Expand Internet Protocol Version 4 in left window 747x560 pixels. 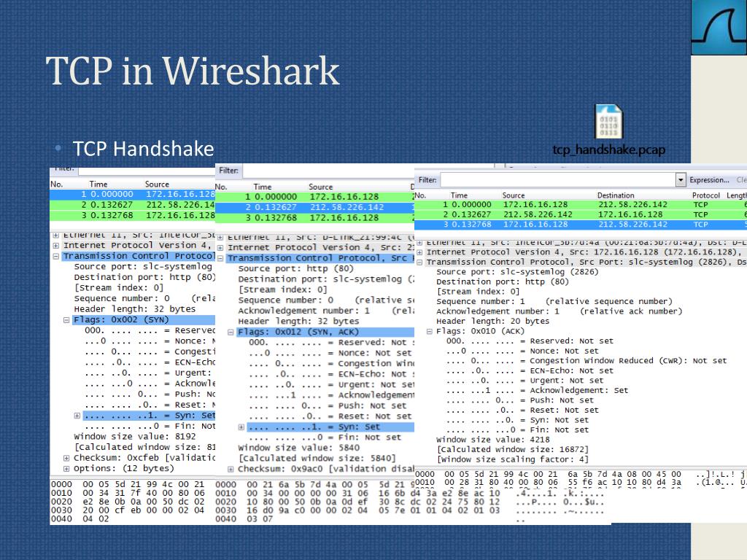56,246
